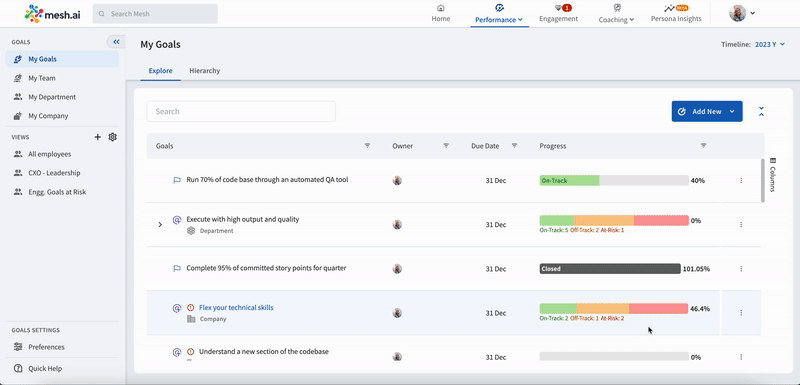Click the goals table vertical scrollbar
The height and width of the screenshot is (385, 800).
click(763, 180)
